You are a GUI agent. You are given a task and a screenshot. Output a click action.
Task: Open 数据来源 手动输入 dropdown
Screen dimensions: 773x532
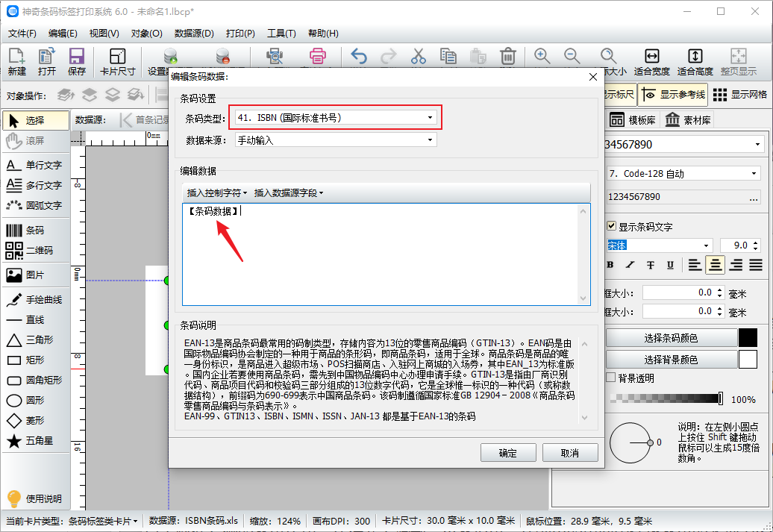point(336,140)
